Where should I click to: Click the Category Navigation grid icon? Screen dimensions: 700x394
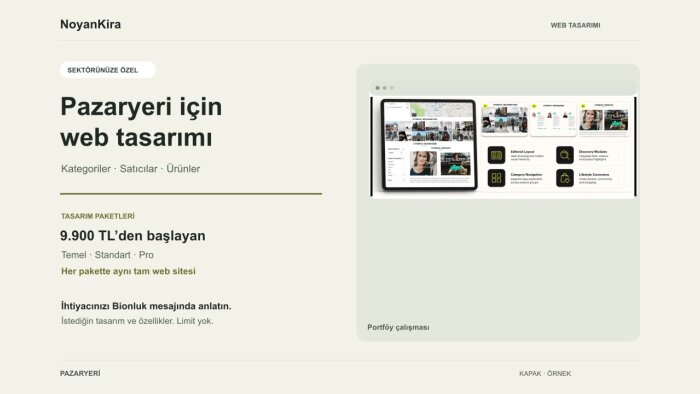tap(496, 178)
